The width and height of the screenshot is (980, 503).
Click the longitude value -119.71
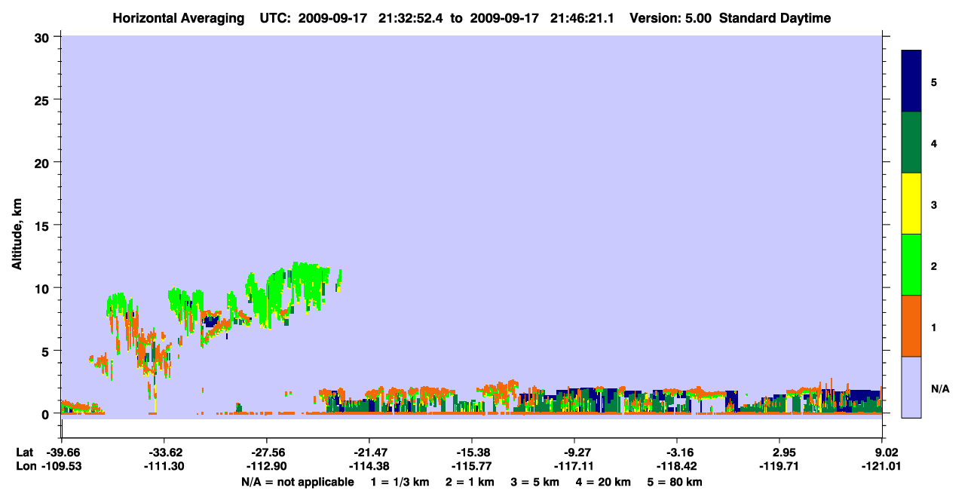[x=780, y=467]
